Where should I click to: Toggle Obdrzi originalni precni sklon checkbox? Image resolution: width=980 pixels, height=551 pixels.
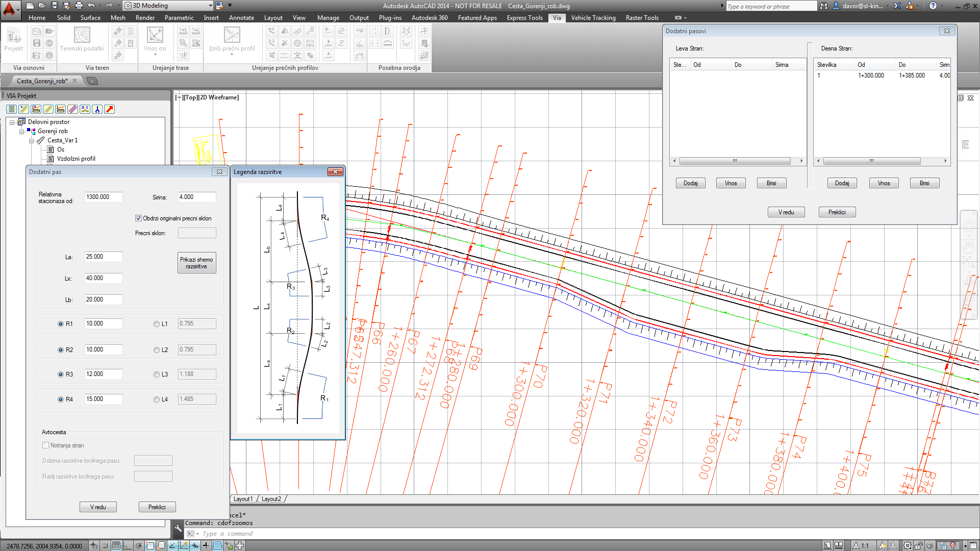click(x=138, y=218)
